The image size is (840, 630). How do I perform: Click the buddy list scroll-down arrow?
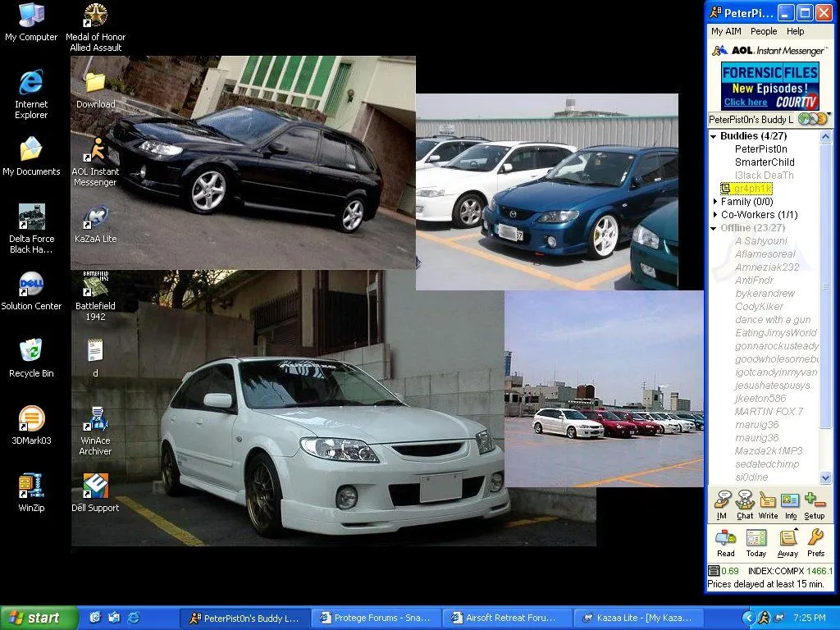point(826,479)
